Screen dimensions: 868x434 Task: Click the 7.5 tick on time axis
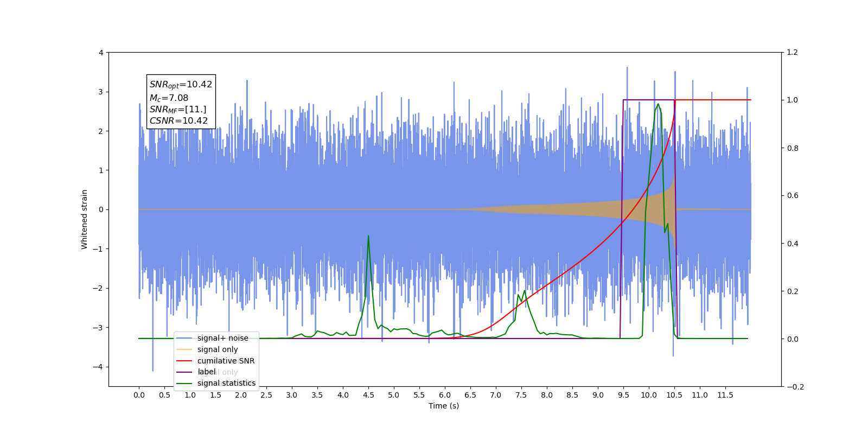coord(521,395)
